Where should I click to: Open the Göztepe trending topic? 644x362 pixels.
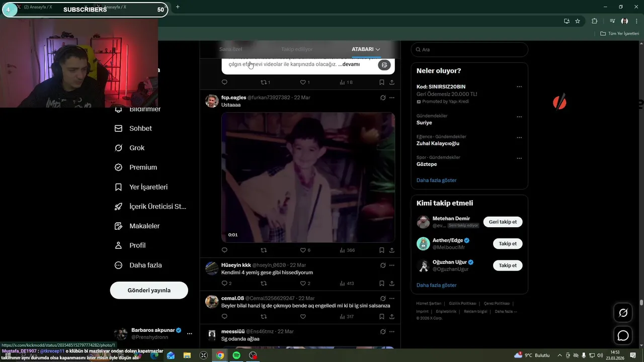(427, 164)
